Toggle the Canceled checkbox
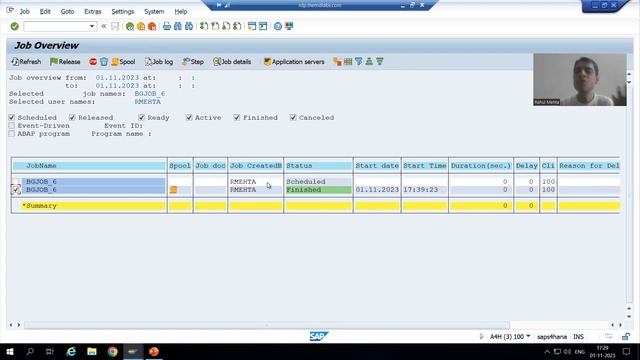 click(x=293, y=118)
